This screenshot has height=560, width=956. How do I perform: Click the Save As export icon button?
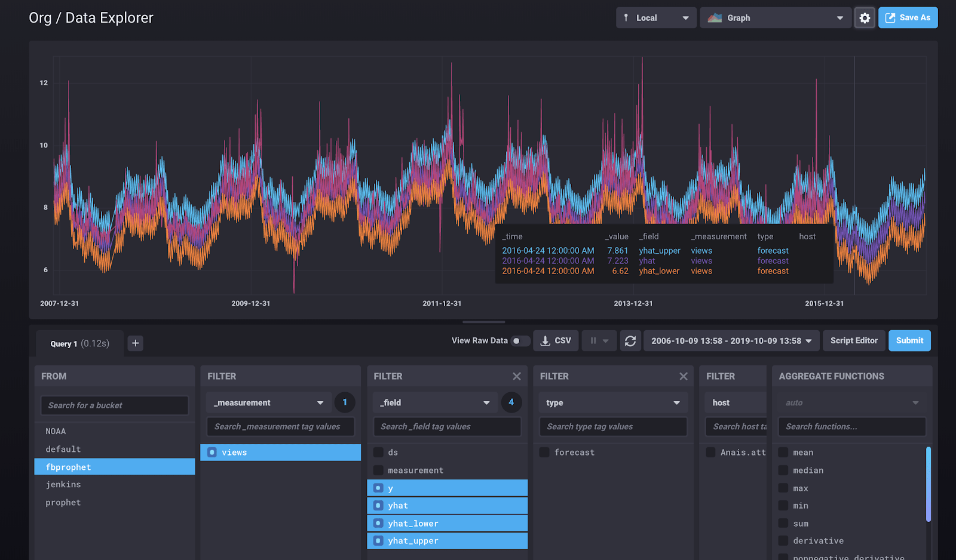pyautogui.click(x=908, y=18)
